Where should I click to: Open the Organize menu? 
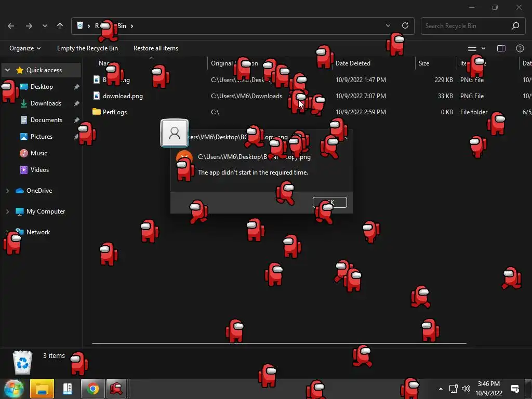coord(25,48)
